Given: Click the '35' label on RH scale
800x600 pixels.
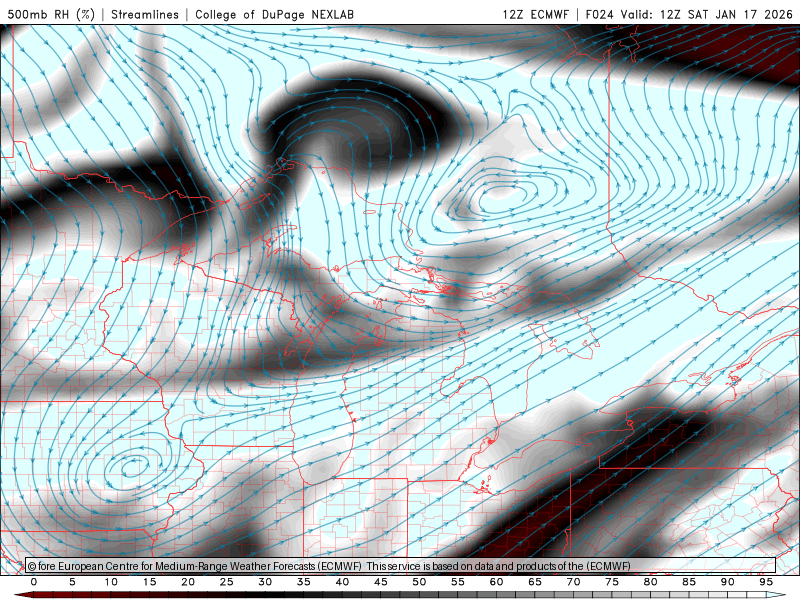Looking at the screenshot, I should [x=304, y=582].
